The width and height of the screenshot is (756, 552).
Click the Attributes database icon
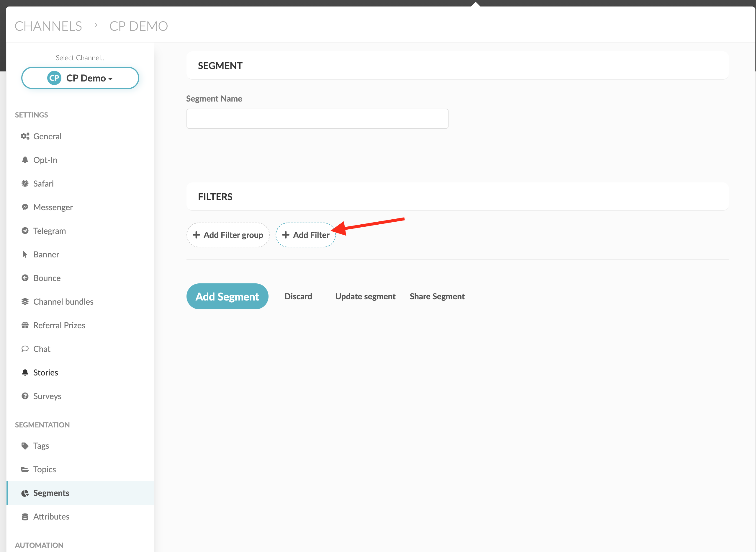coord(25,517)
